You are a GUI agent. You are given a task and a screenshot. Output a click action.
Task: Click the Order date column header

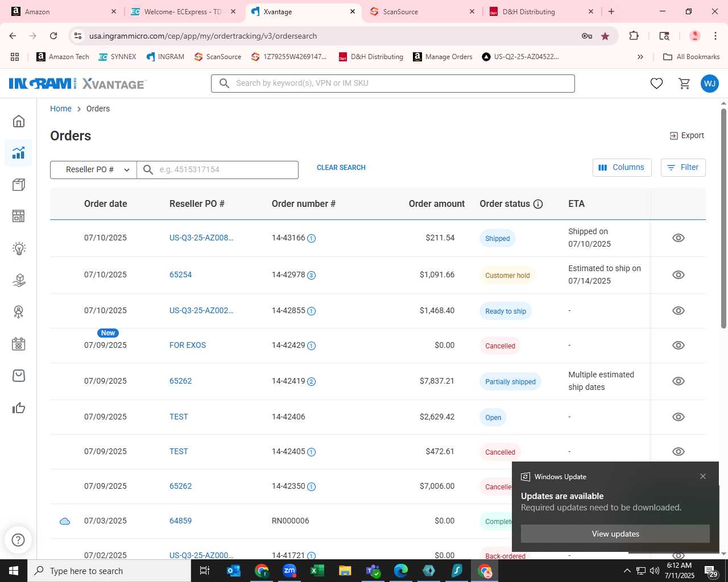pyautogui.click(x=106, y=204)
